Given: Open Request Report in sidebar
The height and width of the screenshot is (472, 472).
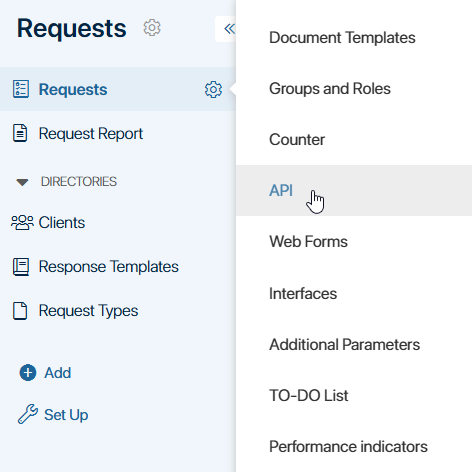Looking at the screenshot, I should click(x=91, y=134).
